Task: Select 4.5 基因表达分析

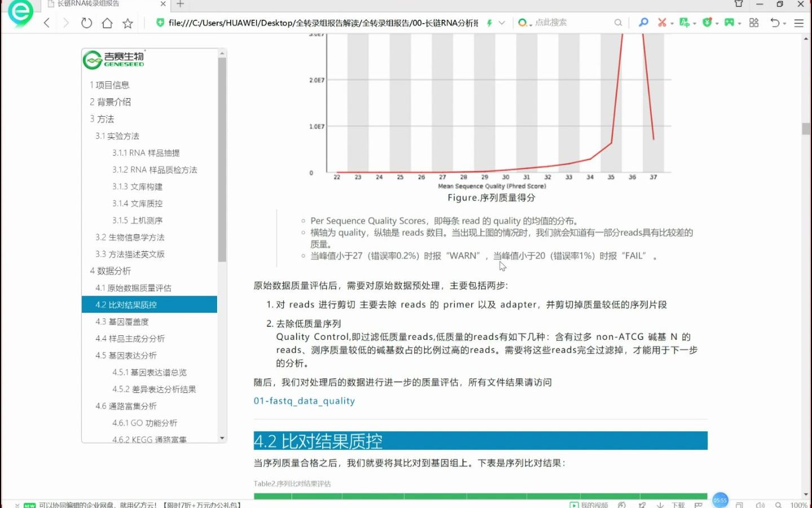Action: pos(126,356)
